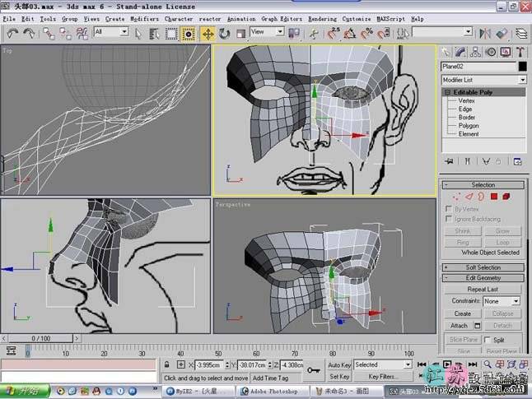This screenshot has height=399, width=532.
Task: Click the Select and Manipulate icon
Action: (314, 34)
